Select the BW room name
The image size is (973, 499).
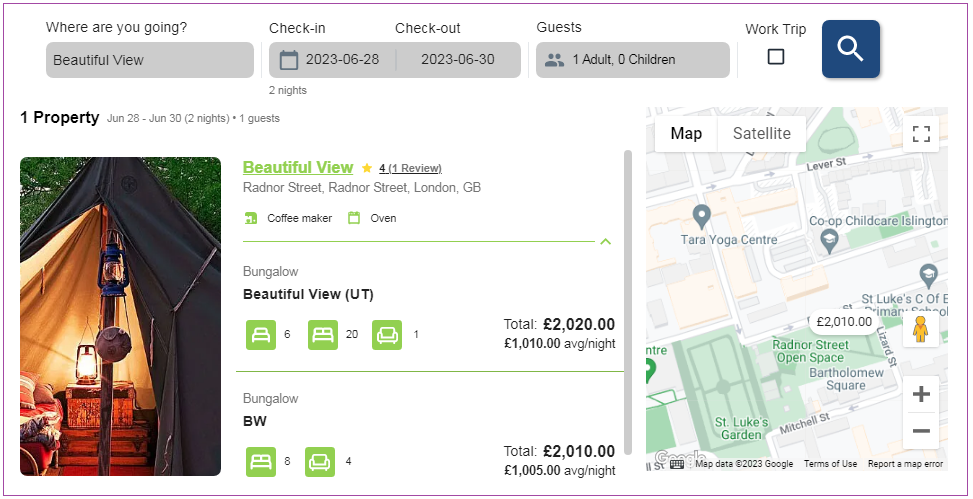254,421
